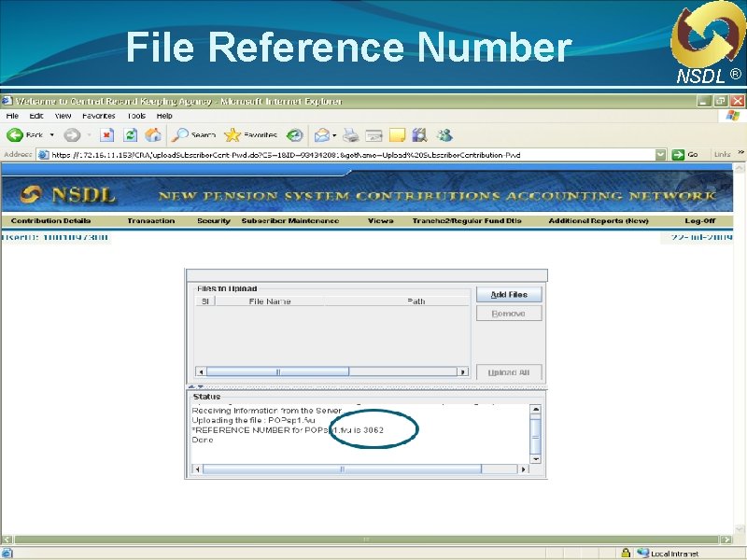Click left arrow of Status horizontal scrollbar
The width and height of the screenshot is (747, 560).
197,469
